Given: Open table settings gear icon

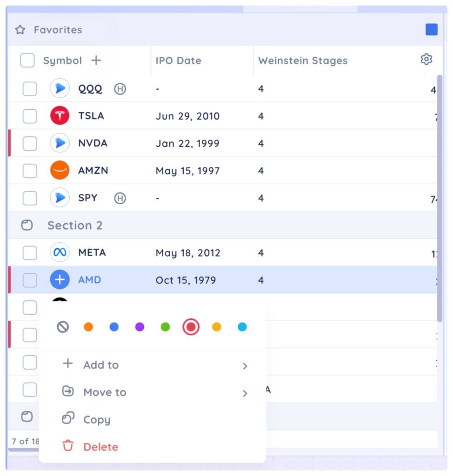Looking at the screenshot, I should pyautogui.click(x=426, y=59).
